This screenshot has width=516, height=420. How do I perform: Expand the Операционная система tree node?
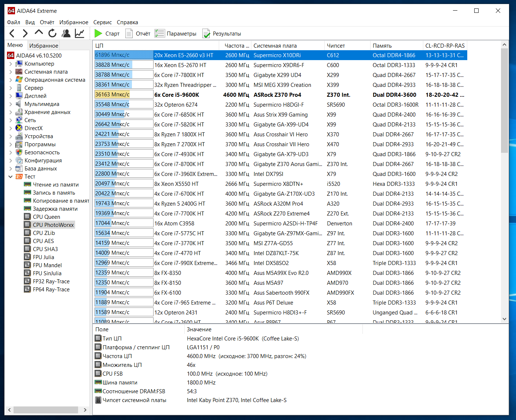click(x=11, y=80)
